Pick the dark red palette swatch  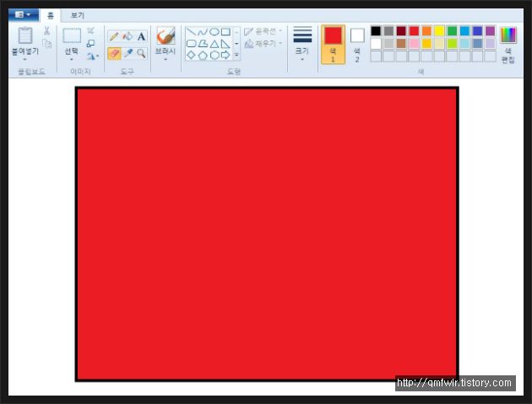coord(401,31)
